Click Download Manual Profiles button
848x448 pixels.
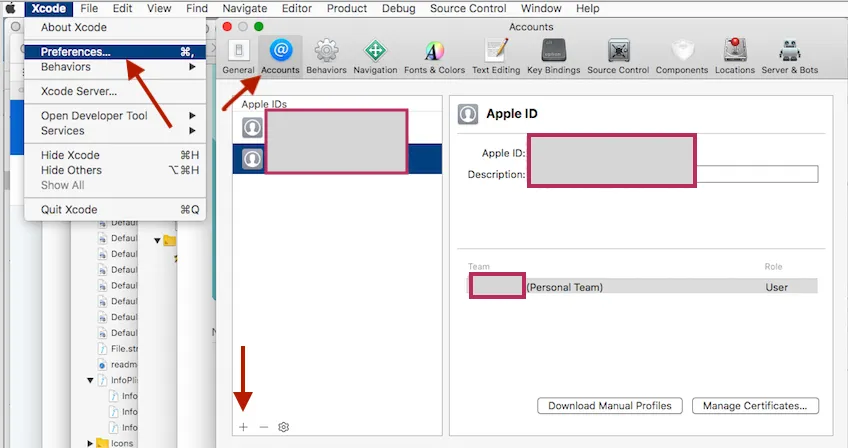coord(610,406)
